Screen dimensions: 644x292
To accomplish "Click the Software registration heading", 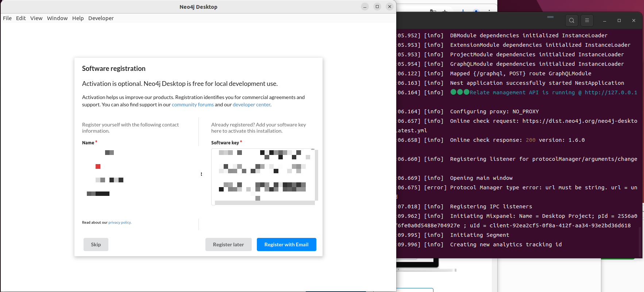I will coord(114,69).
